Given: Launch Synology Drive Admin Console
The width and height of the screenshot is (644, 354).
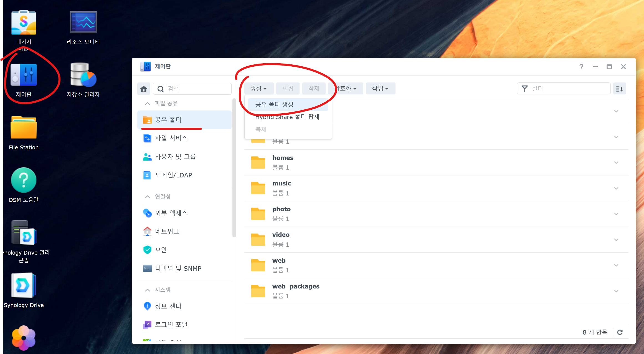Looking at the screenshot, I should click(x=24, y=233).
